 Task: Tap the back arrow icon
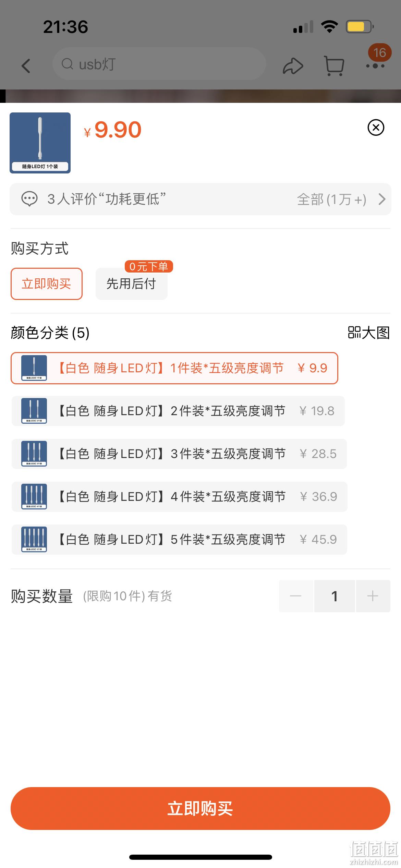pyautogui.click(x=26, y=65)
